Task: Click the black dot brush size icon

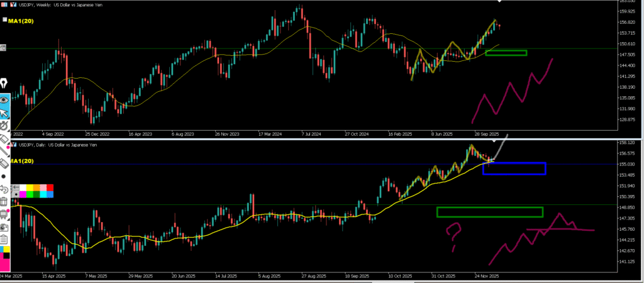Action: tap(4, 176)
